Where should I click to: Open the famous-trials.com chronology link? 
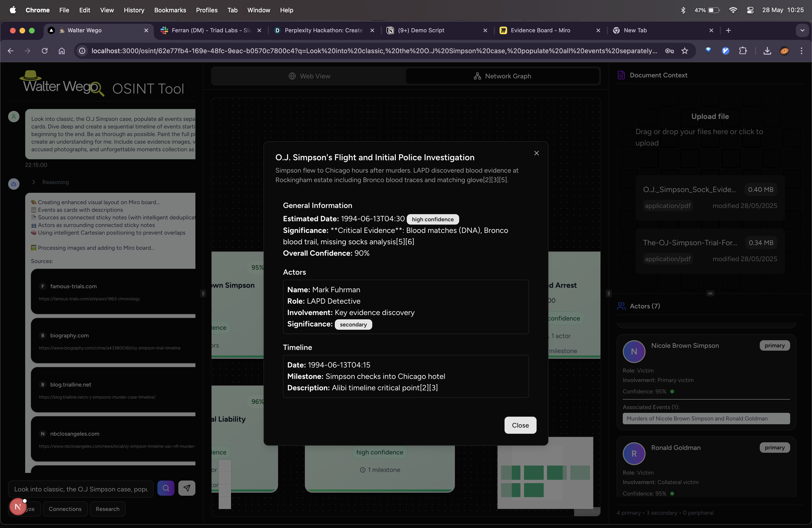pyautogui.click(x=89, y=299)
